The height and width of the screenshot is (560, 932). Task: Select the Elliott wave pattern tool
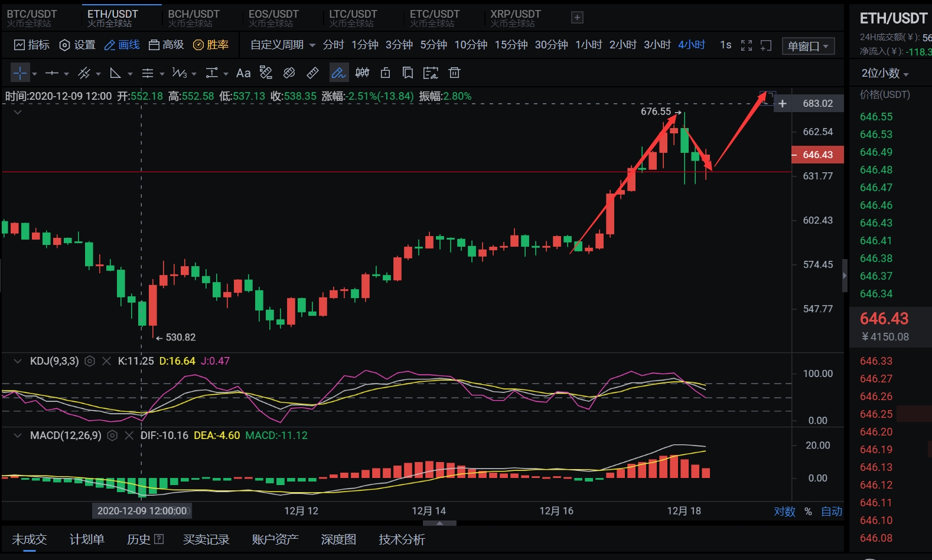point(180,73)
